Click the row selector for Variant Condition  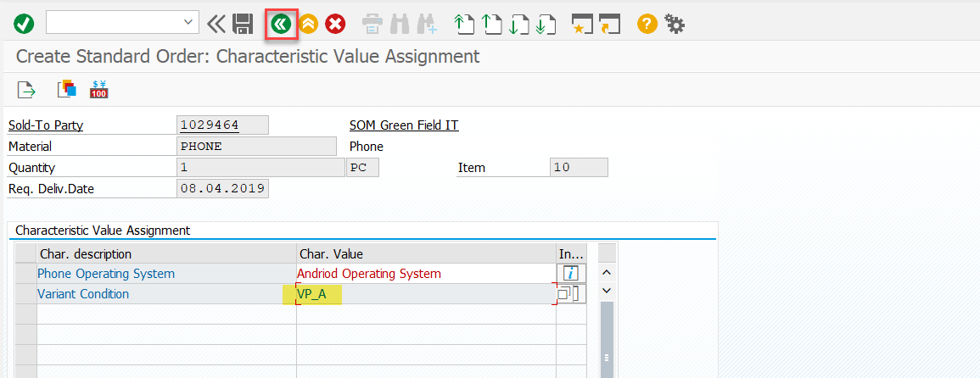pos(25,293)
